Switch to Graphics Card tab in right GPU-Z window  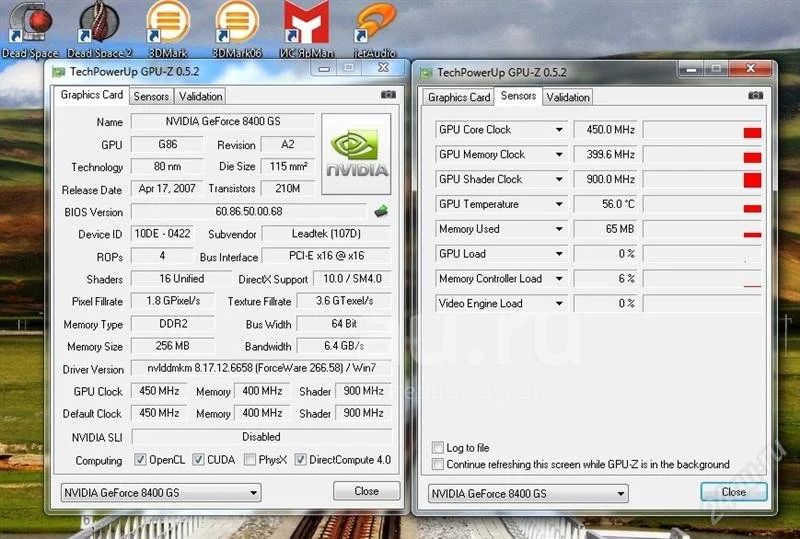point(459,97)
